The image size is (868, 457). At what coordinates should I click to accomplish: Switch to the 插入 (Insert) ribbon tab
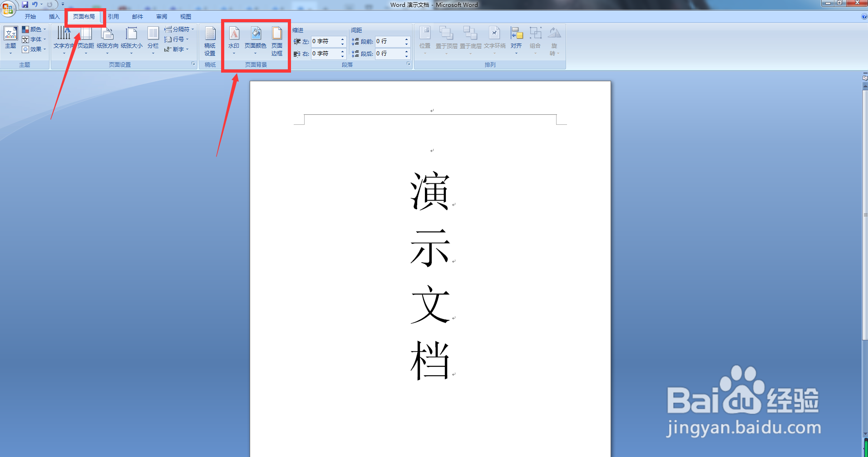(x=54, y=16)
